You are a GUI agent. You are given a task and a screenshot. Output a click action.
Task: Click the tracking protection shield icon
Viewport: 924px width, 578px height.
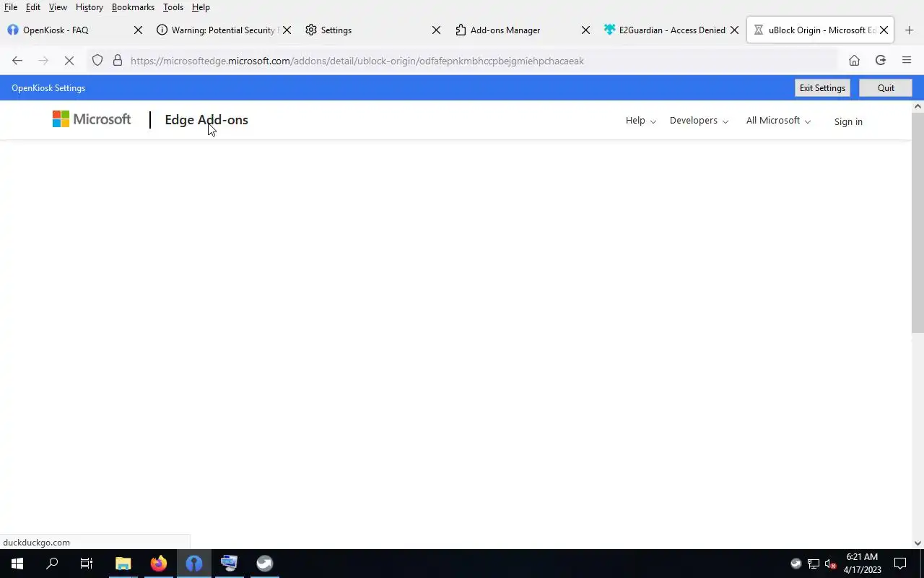coord(97,61)
